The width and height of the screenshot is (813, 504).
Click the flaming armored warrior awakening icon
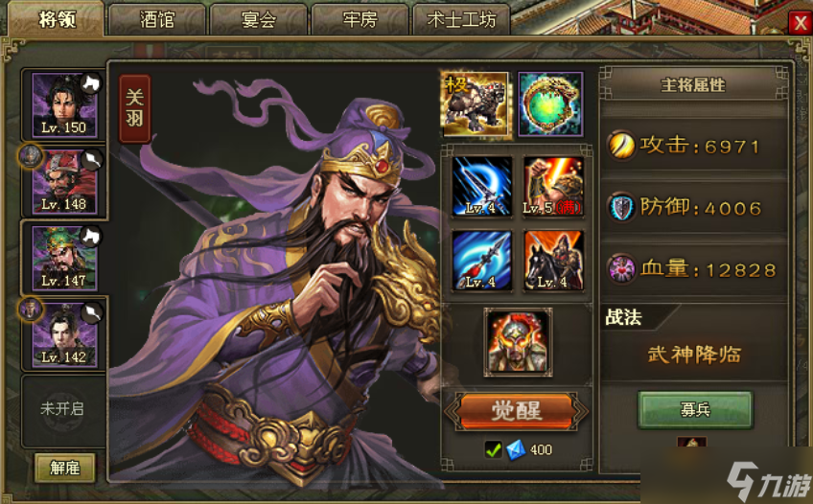tap(518, 342)
